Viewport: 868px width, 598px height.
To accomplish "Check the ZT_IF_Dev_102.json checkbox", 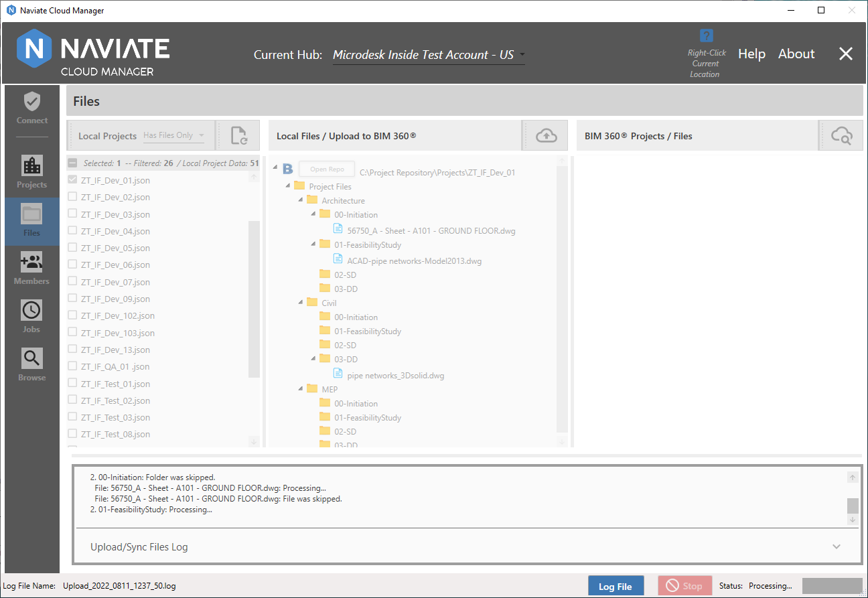I will click(73, 315).
